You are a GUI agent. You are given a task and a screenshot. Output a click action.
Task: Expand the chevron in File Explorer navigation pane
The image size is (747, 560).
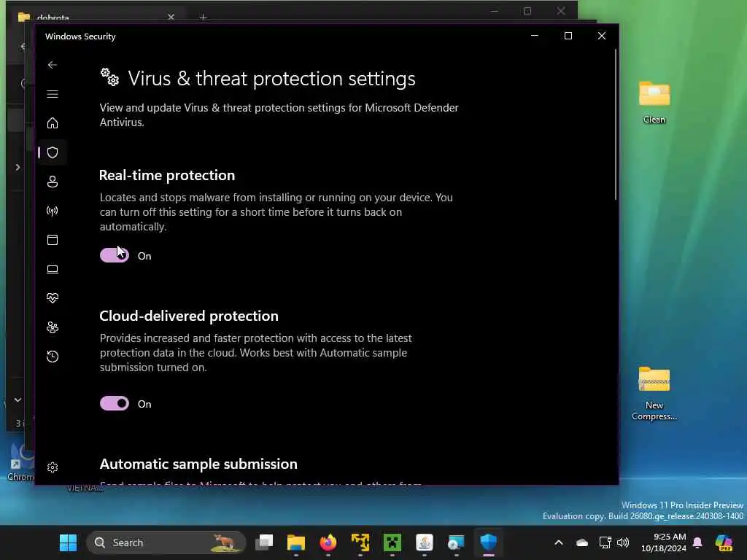coord(18,167)
